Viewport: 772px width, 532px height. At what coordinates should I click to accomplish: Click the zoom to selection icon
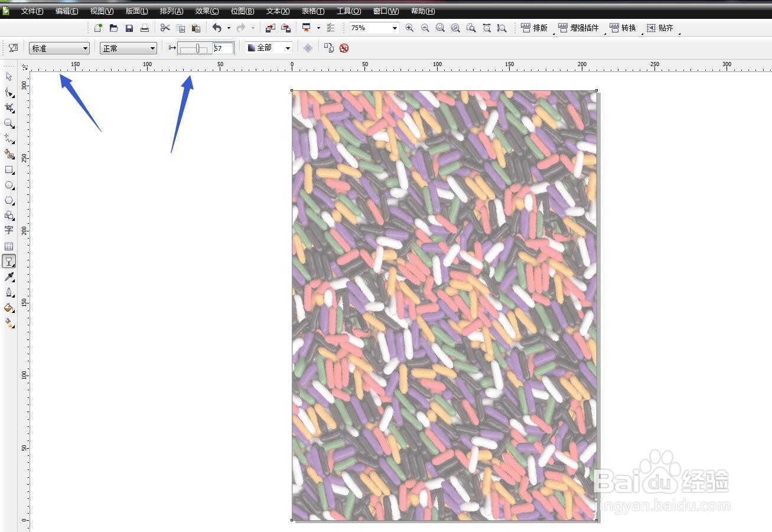click(x=440, y=28)
